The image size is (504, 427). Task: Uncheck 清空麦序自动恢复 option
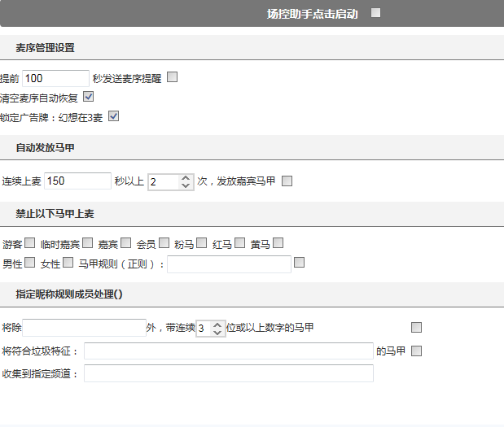(89, 97)
